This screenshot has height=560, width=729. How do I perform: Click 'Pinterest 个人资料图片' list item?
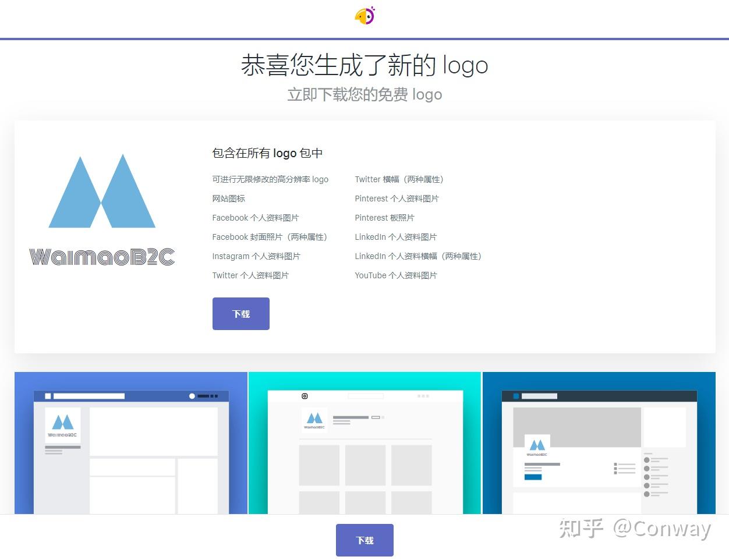tap(397, 199)
